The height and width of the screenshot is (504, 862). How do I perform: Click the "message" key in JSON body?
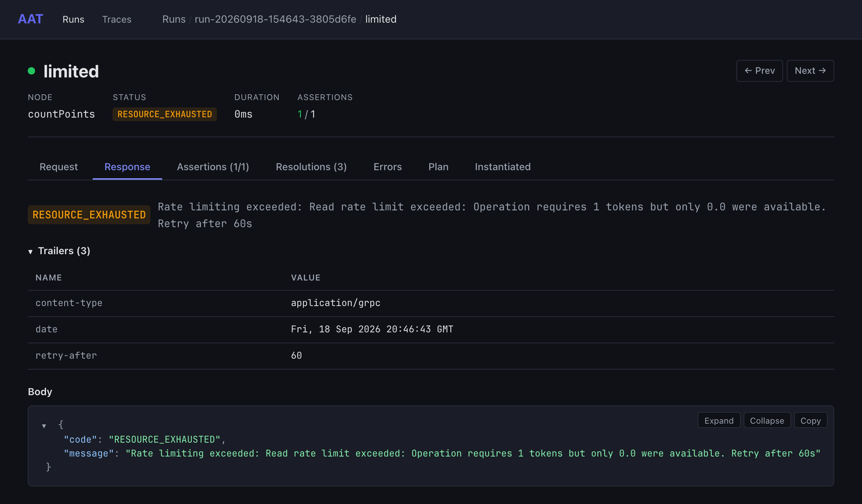89,453
